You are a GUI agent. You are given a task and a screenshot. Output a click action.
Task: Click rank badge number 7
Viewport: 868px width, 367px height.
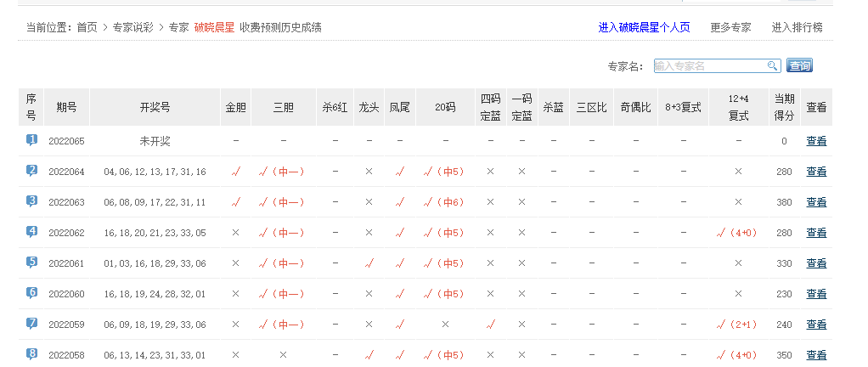[31, 324]
